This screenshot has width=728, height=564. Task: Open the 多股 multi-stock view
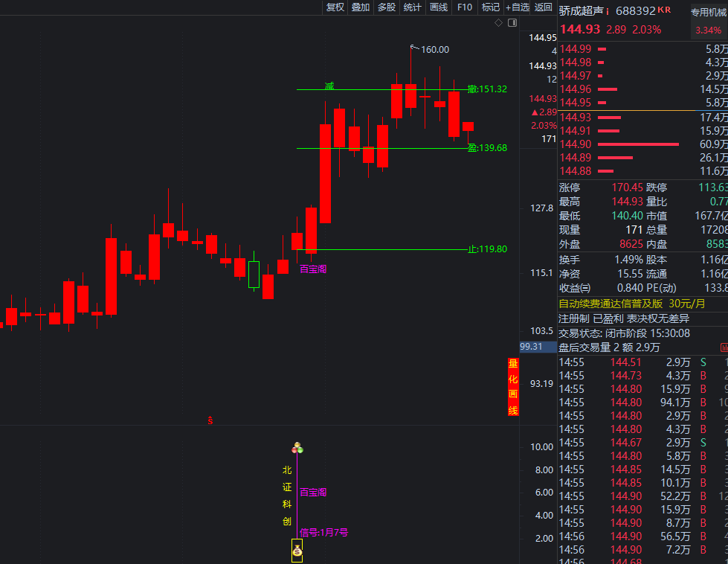pos(387,7)
